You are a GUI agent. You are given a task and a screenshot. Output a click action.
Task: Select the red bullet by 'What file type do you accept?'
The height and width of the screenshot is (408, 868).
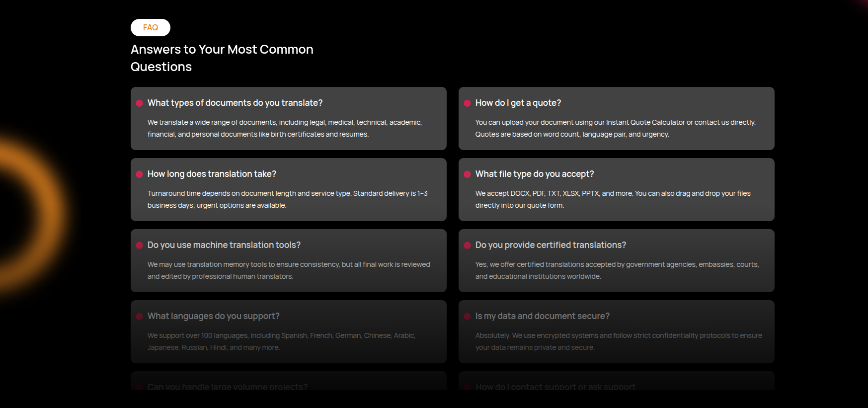pyautogui.click(x=468, y=174)
